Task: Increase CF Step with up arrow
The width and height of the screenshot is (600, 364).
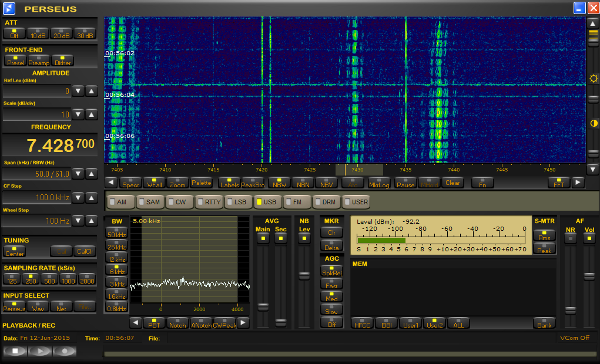Action: point(92,198)
